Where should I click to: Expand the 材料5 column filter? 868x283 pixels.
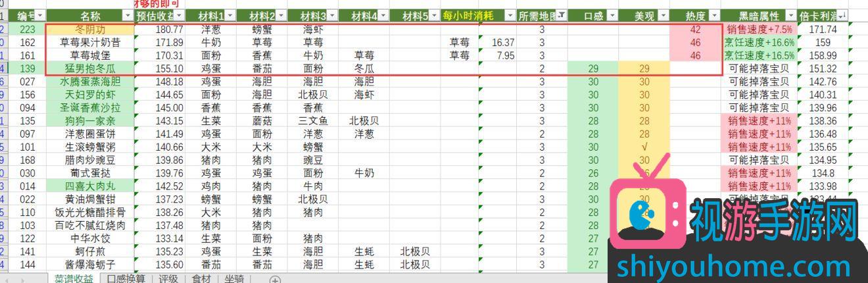click(434, 15)
